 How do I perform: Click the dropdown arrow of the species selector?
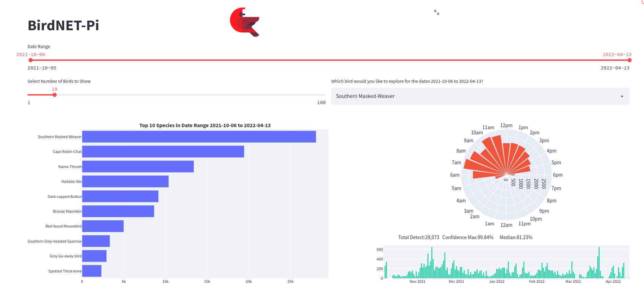click(x=622, y=96)
